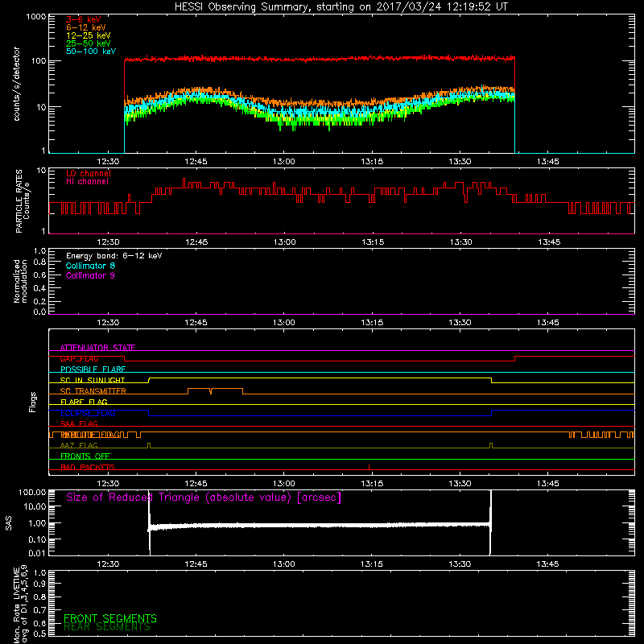
Task: Click the FLARE_FLAG label
Action: 84,402
